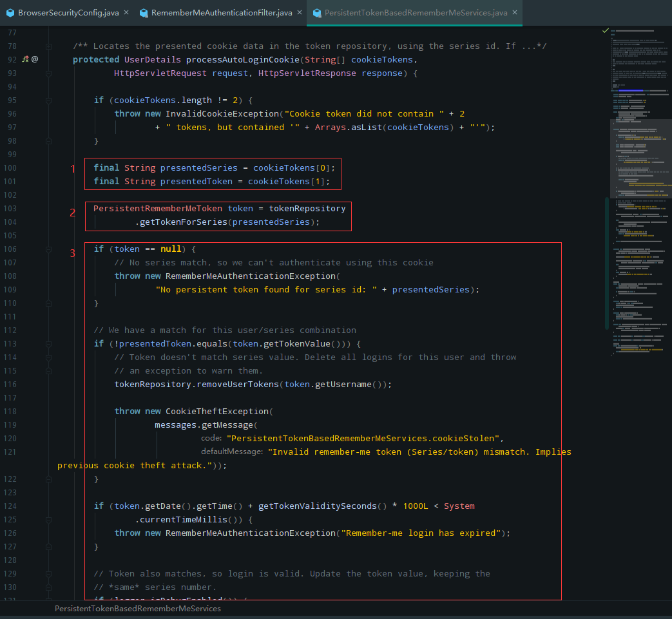
Task: Switch to the BrowserSecurityConfig.java tab
Action: point(68,13)
